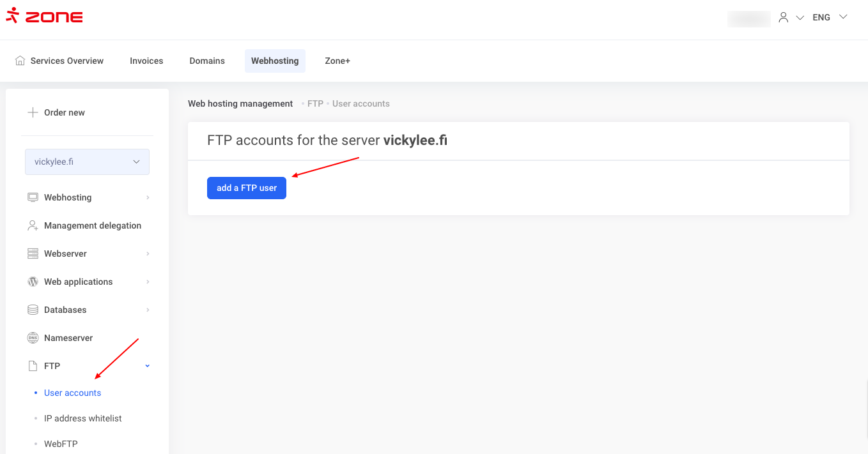Click the Management delegation person icon
The width and height of the screenshot is (868, 454).
pos(33,225)
